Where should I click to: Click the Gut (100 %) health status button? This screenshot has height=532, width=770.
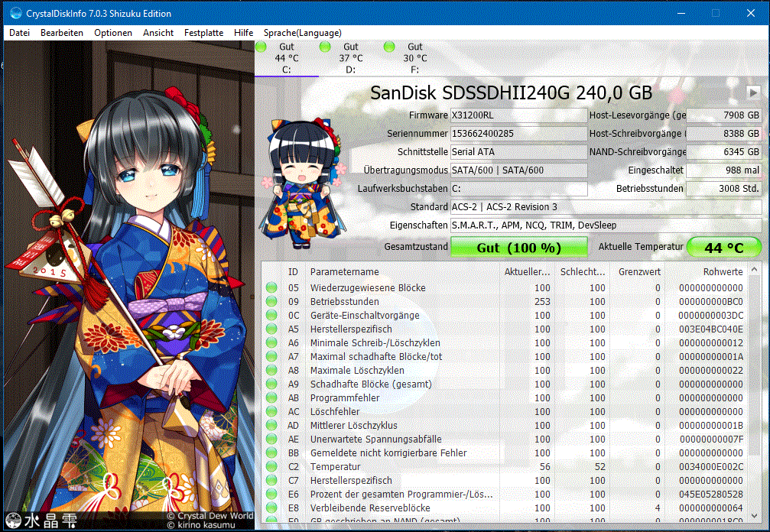click(518, 247)
